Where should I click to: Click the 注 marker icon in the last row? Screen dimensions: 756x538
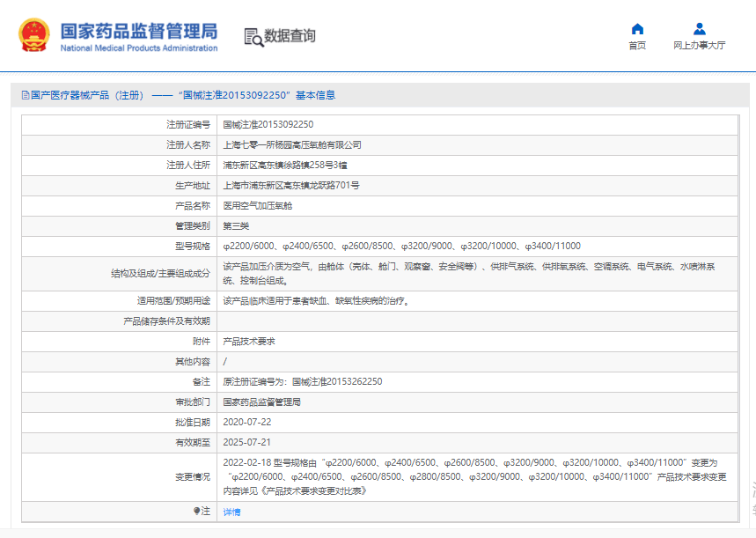196,511
